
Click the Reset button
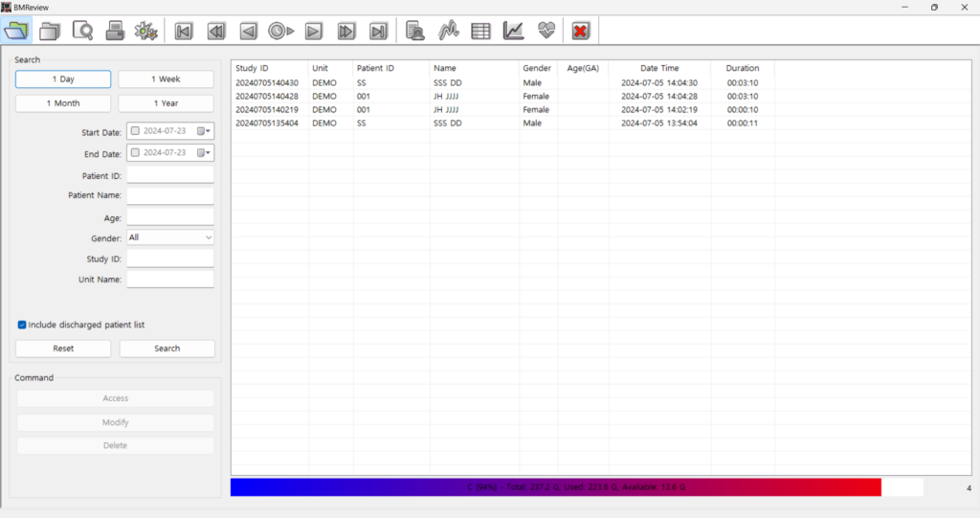point(63,349)
